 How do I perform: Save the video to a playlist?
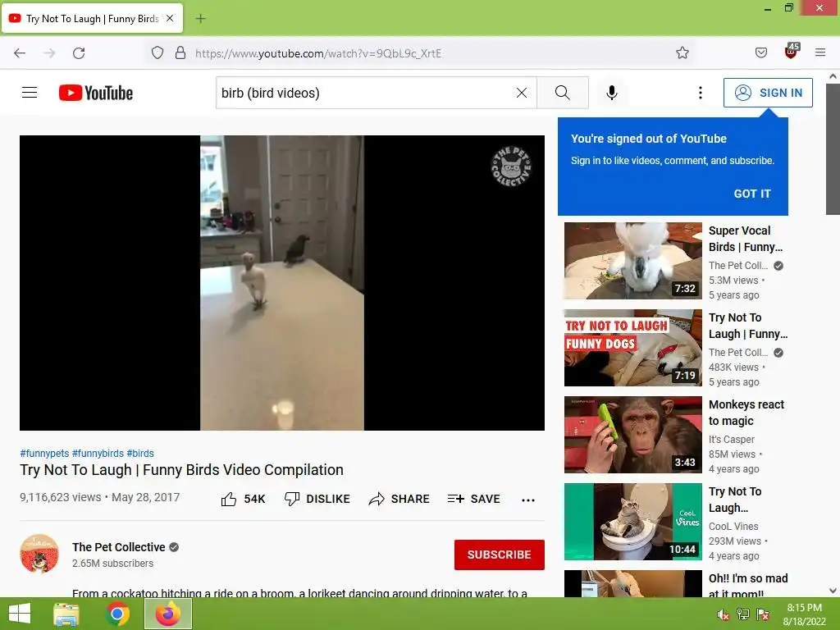point(473,499)
